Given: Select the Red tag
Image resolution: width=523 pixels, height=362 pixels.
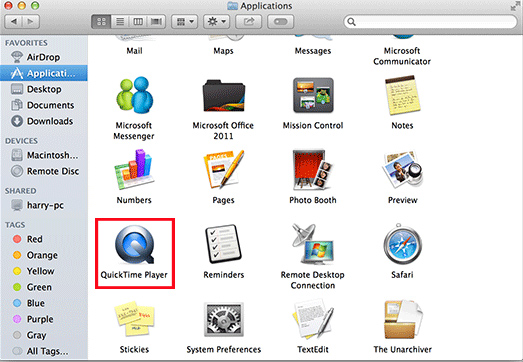Looking at the screenshot, I should point(44,239).
